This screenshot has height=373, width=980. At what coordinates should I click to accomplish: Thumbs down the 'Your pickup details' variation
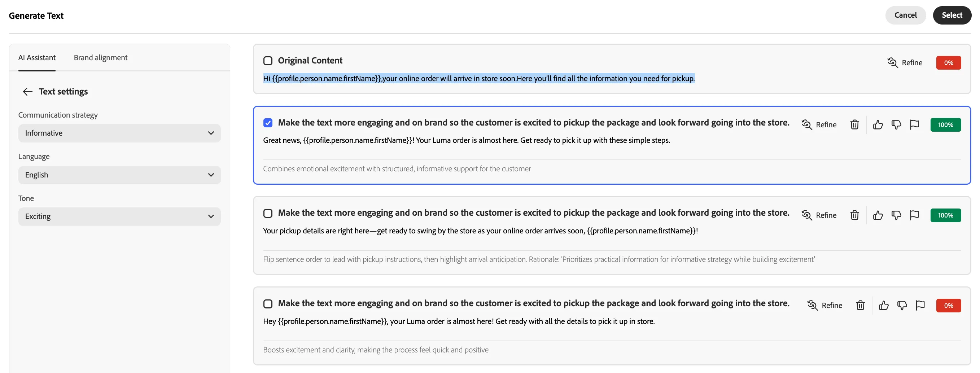[x=896, y=215]
